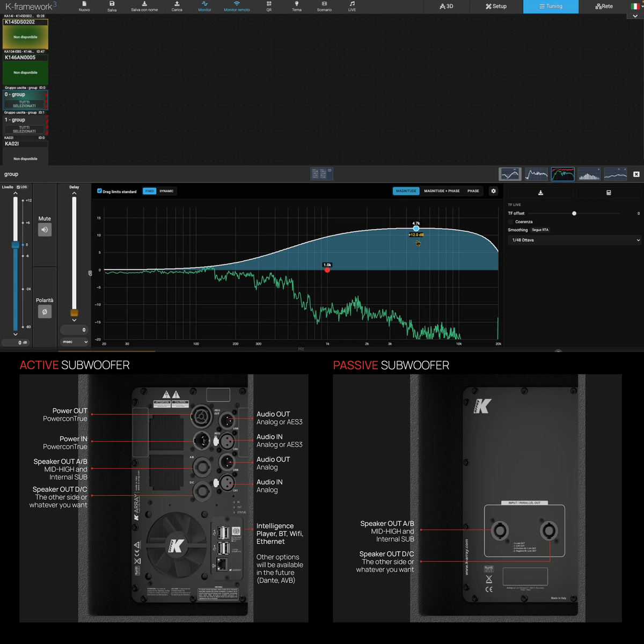Invert phase with Polarità button
The image size is (644, 644).
point(45,311)
